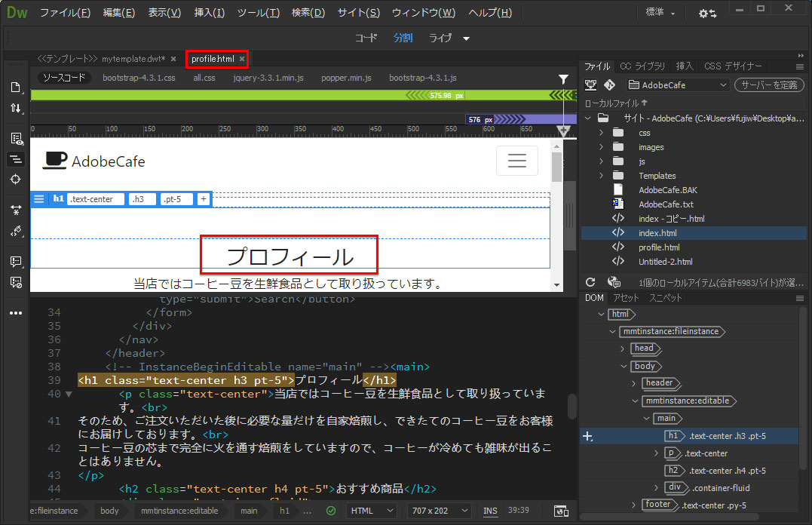812x525 pixels.
Task: Toggle the INS insert mode indicator
Action: 490,511
